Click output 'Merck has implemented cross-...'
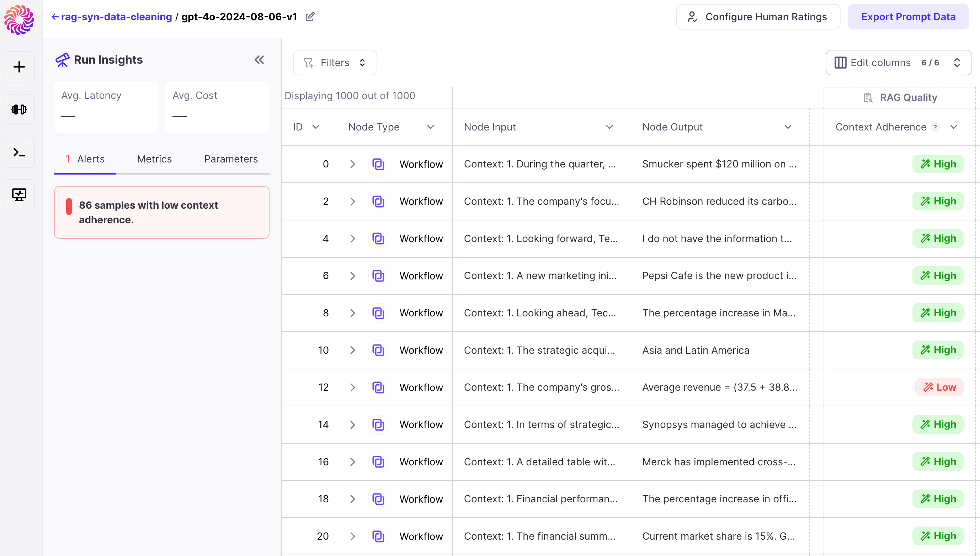The height and width of the screenshot is (556, 980). (x=719, y=462)
